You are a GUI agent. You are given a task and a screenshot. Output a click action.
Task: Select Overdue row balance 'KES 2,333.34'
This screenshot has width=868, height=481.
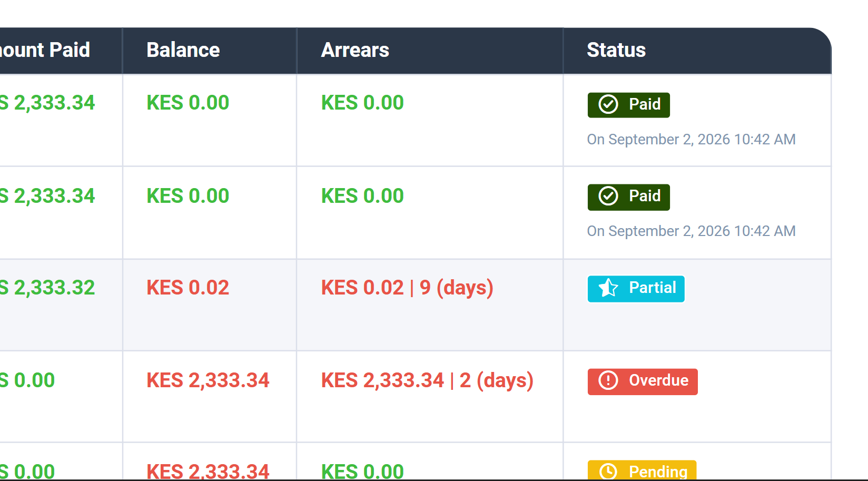(x=208, y=380)
